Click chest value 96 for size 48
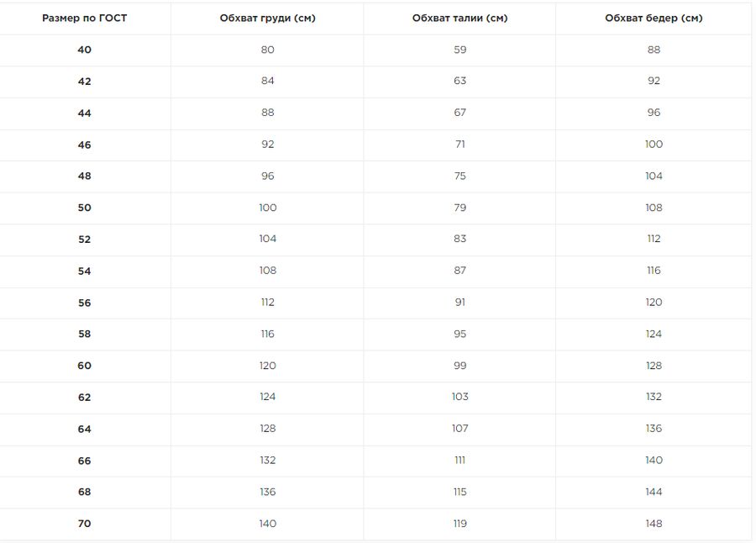This screenshot has width=756, height=543. [x=268, y=177]
